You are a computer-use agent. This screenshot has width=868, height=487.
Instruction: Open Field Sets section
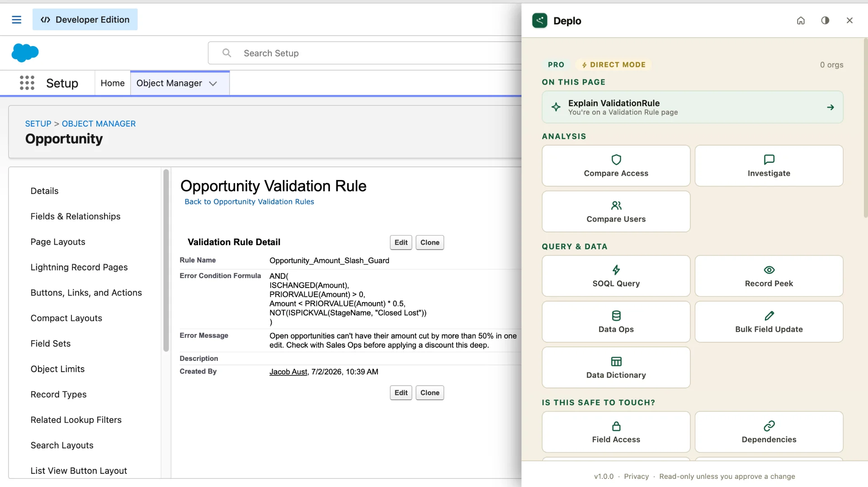point(51,343)
